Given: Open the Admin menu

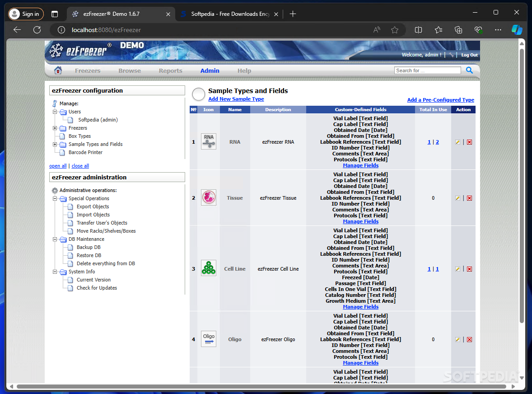Looking at the screenshot, I should [210, 70].
